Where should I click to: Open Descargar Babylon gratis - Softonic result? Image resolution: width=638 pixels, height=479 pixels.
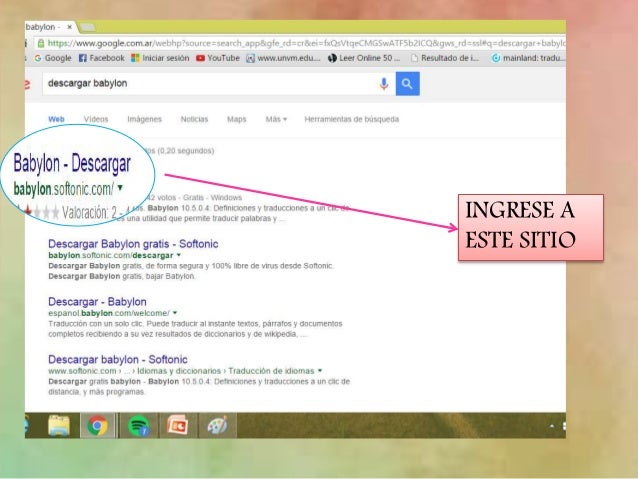(133, 244)
